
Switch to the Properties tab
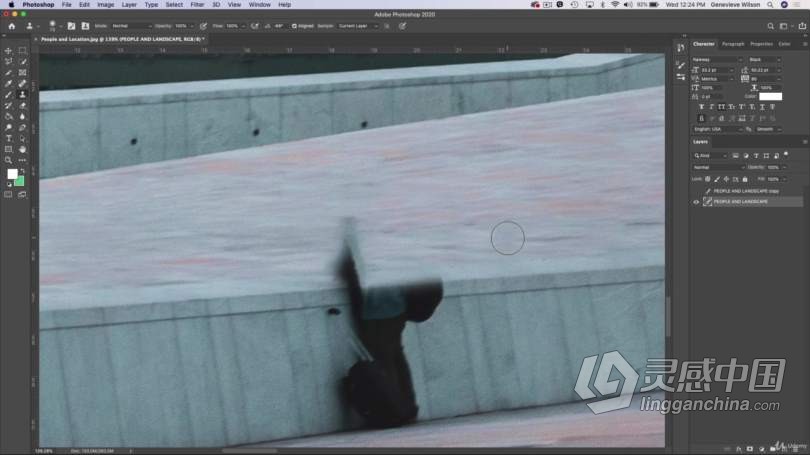point(761,44)
